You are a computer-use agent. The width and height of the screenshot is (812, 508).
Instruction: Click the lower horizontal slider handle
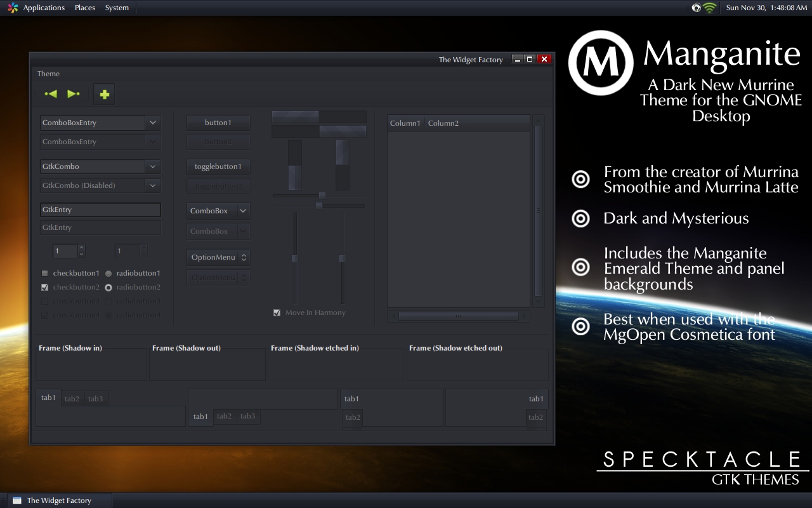point(319,205)
